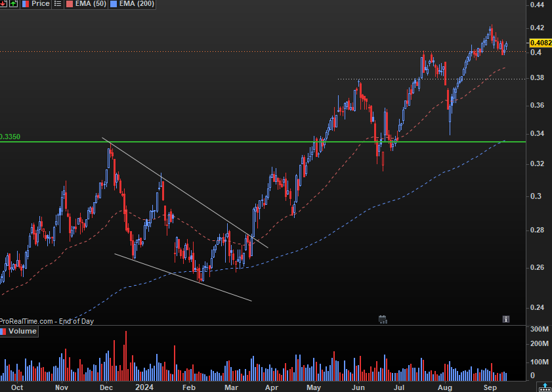552x392 pixels.
Task: Click the red down-arrow remove indicator icon
Action: 3,4
